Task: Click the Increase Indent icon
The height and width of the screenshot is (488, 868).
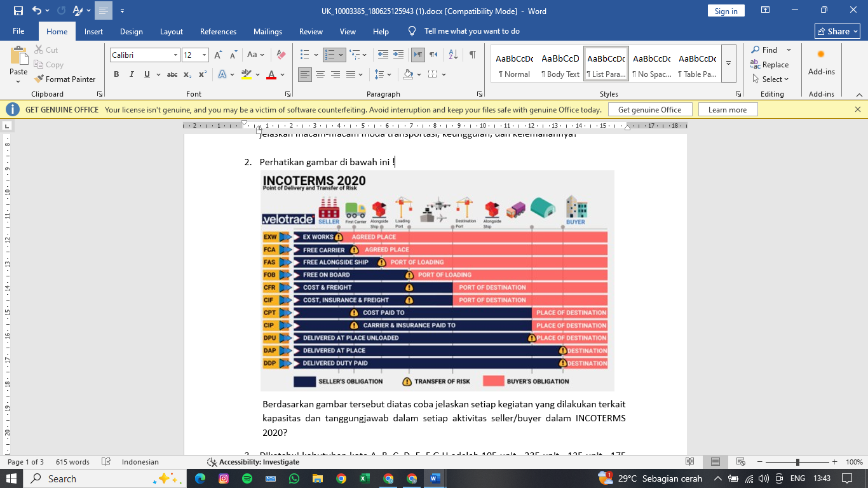Action: click(398, 55)
